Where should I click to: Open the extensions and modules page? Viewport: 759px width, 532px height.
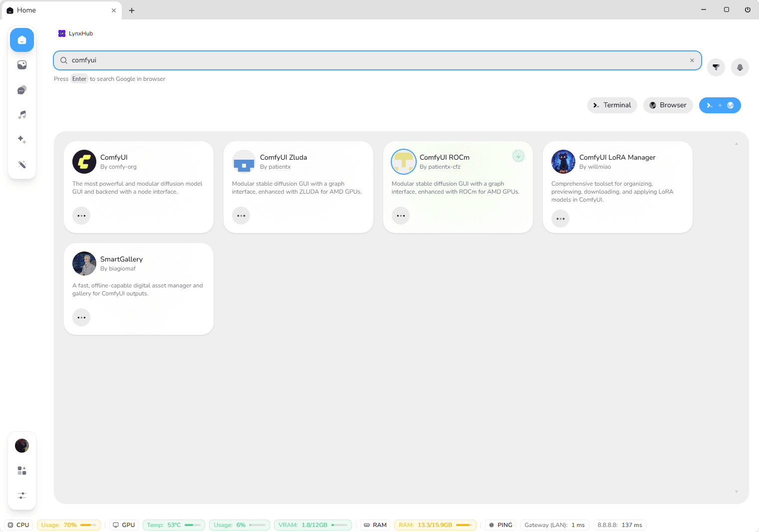pos(22,471)
